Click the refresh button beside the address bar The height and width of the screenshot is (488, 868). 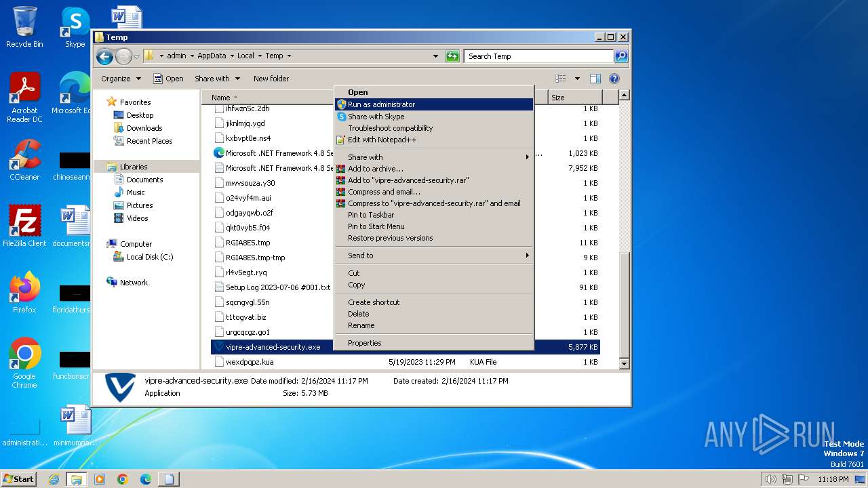(452, 56)
